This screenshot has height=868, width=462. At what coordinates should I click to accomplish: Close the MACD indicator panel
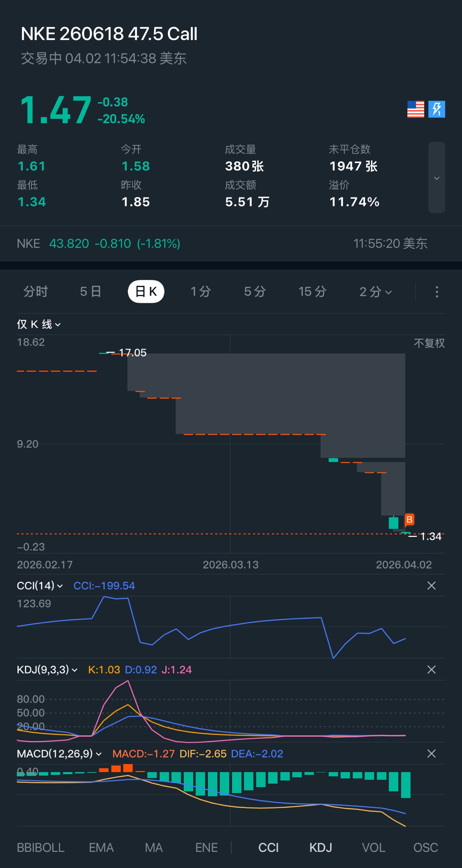click(x=431, y=754)
